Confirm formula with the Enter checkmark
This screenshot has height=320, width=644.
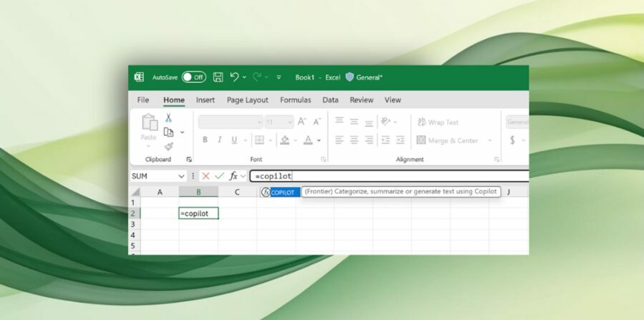[220, 176]
